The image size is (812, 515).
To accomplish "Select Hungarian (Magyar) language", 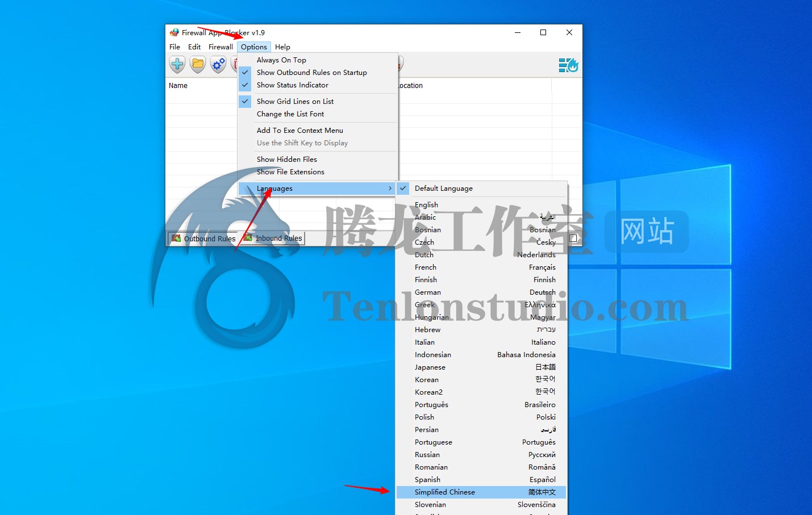I will (x=481, y=317).
